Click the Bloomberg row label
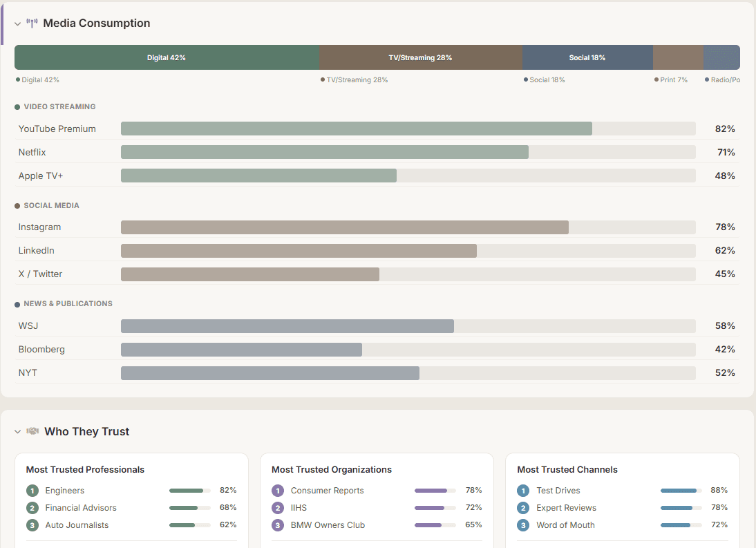This screenshot has height=548, width=756. coord(41,350)
